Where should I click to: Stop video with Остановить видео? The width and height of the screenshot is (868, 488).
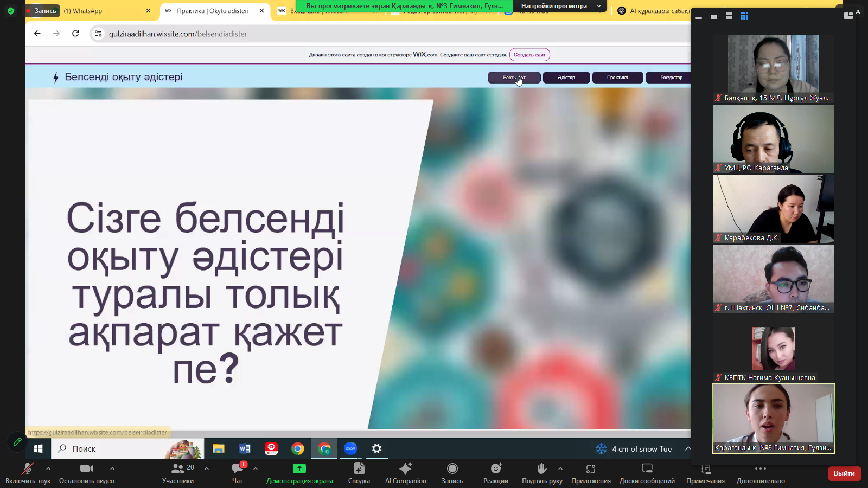click(87, 472)
